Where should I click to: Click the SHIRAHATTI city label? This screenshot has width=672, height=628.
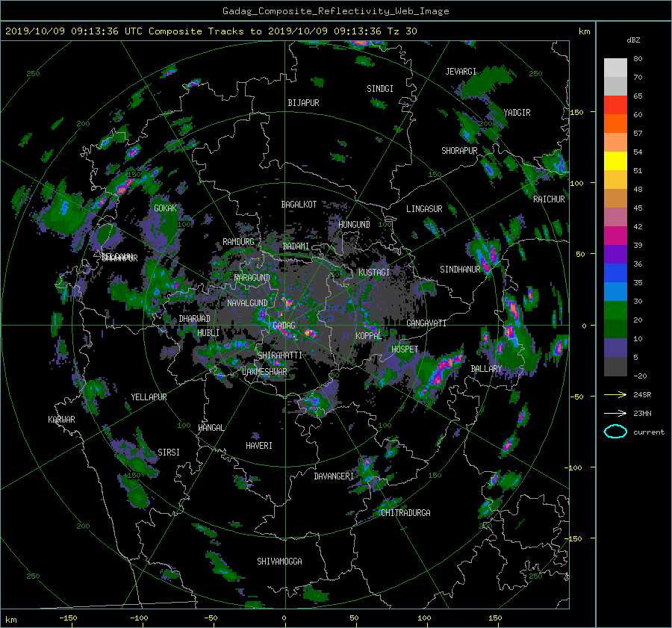(280, 355)
